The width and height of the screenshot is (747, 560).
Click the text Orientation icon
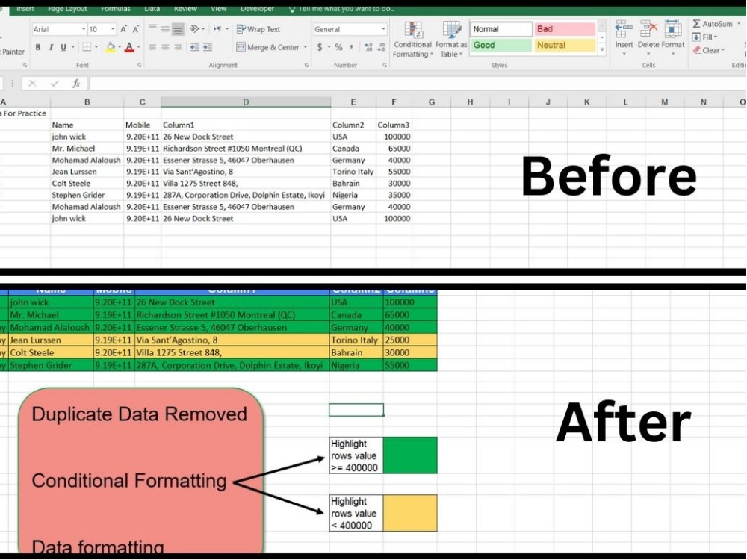(x=195, y=29)
